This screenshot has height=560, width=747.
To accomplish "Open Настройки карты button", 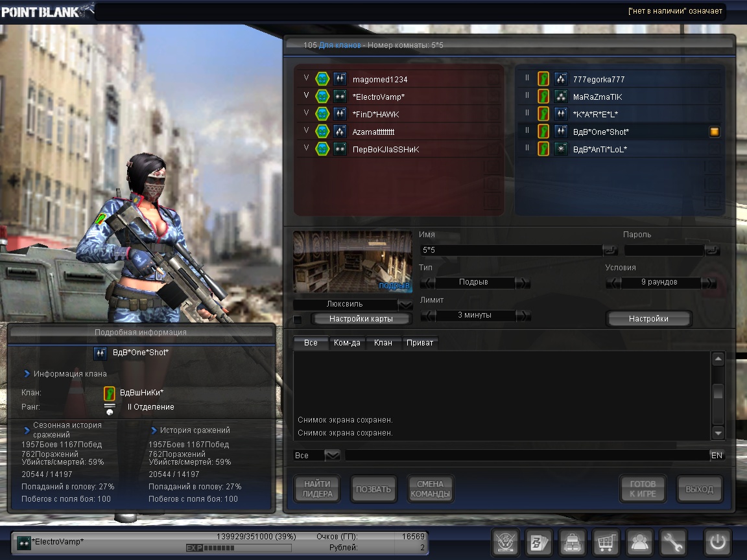I will click(361, 319).
